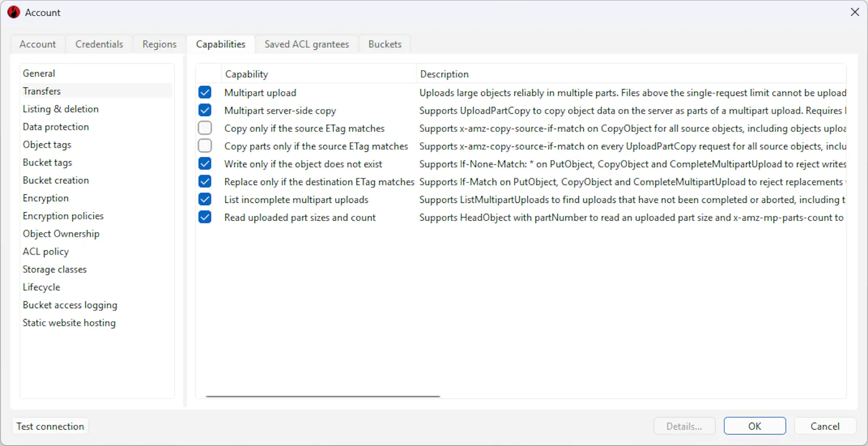Uncheck Replace only if destination ETag matches
868x446 pixels.
click(x=205, y=182)
